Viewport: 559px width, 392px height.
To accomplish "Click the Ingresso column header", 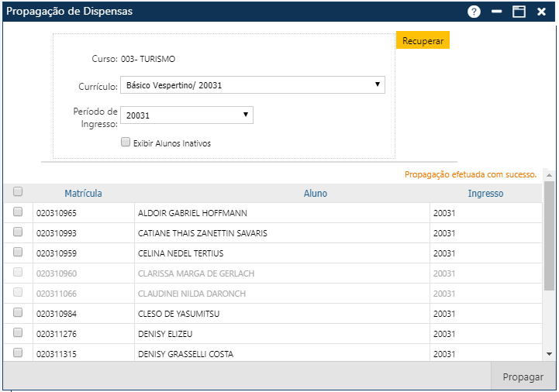I will (485, 194).
